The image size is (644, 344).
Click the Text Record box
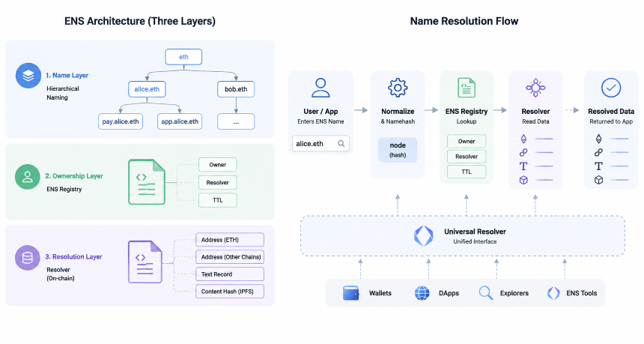pos(230,274)
